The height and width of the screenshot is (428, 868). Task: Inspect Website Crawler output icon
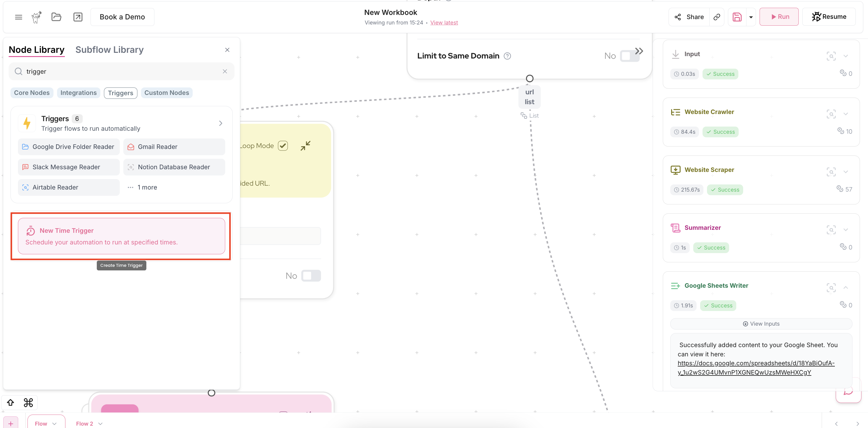[x=831, y=114]
